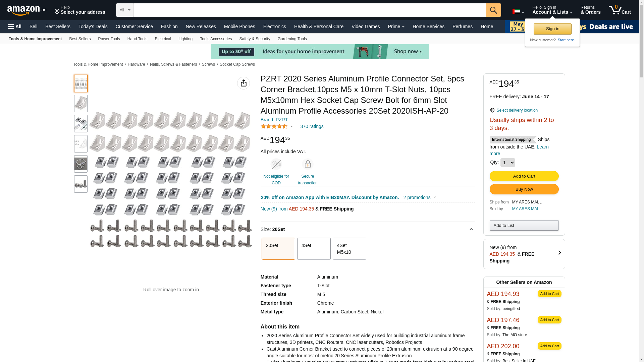644x362 pixels.
Task: Click the Amazon.ae logo
Action: [x=27, y=10]
